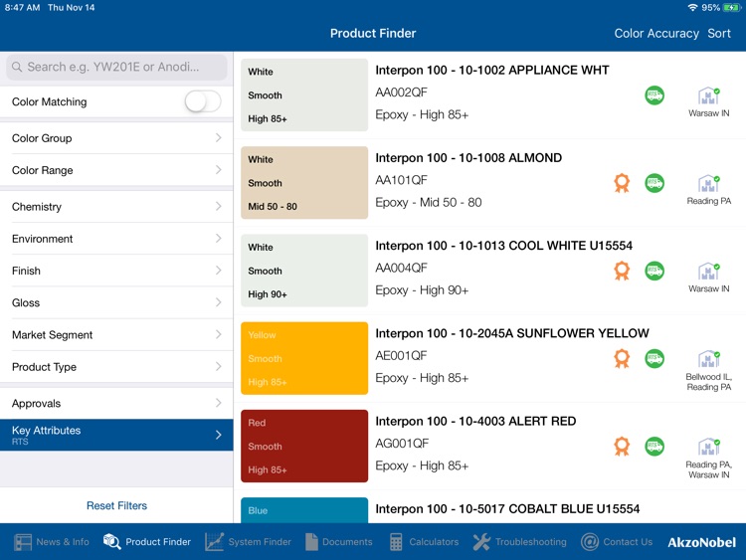
Task: Tap Reset Filters link
Action: click(116, 505)
